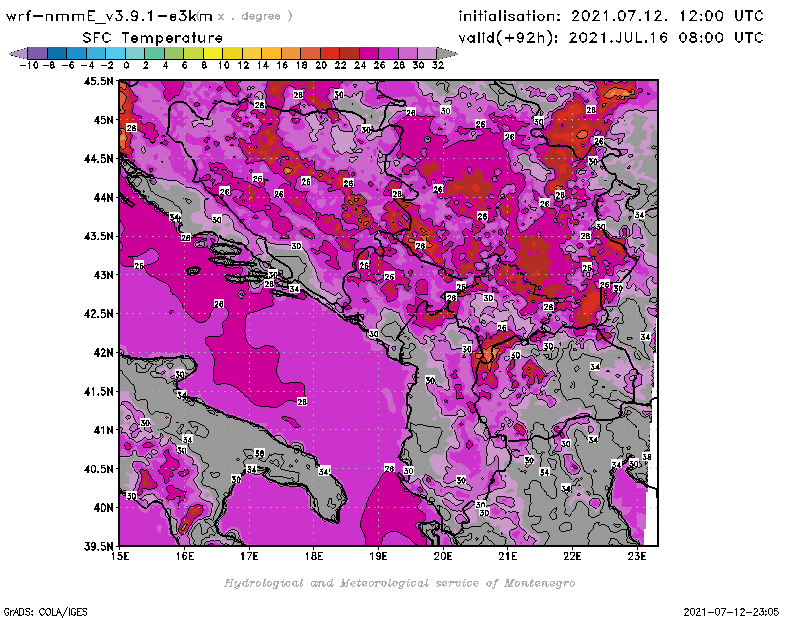Click the 40.5N latitude axis label
Image resolution: width=800 pixels, height=618 pixels.
pos(99,469)
